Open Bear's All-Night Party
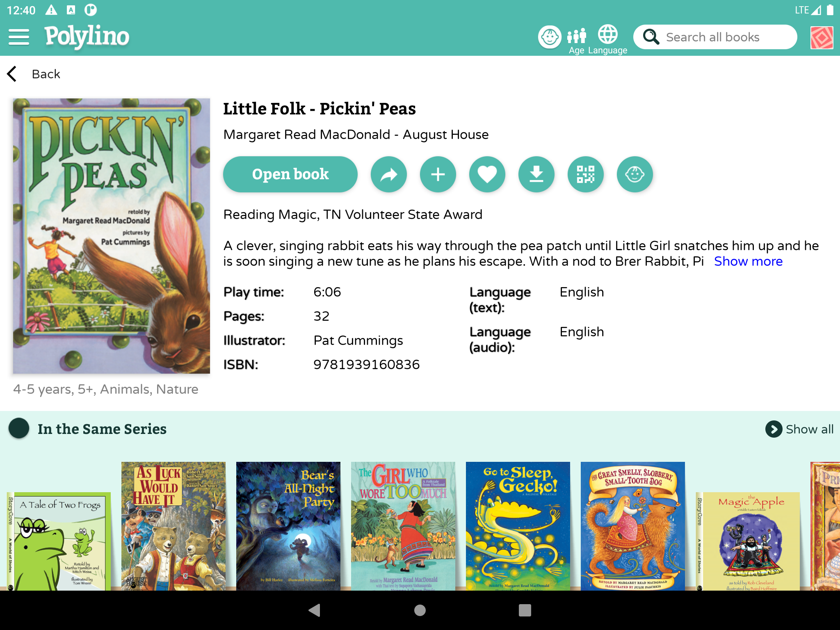The image size is (840, 630). (288, 526)
